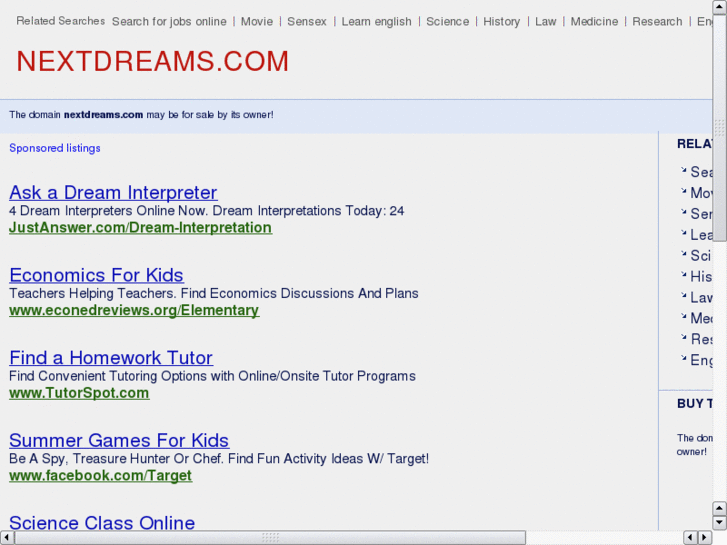Click the horizontal scrollbar thumb
The width and height of the screenshot is (727, 545).
click(x=270, y=538)
